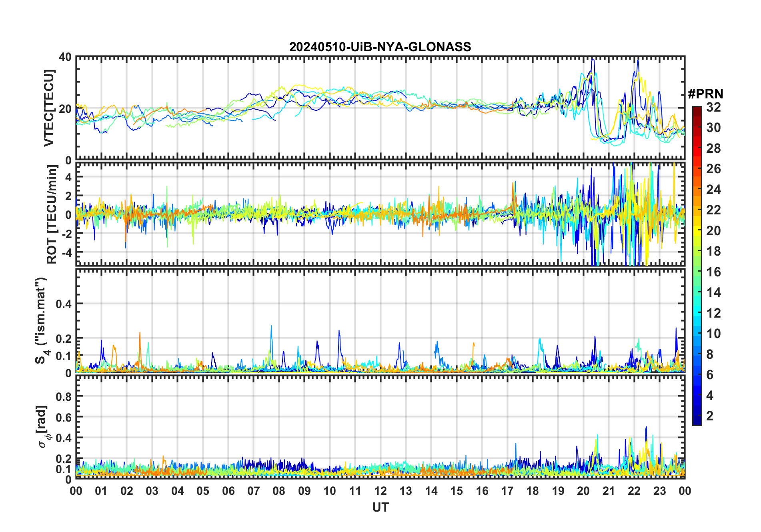Click the σφ axis tick label 0.6
This screenshot has height=532, width=761.
[64, 417]
